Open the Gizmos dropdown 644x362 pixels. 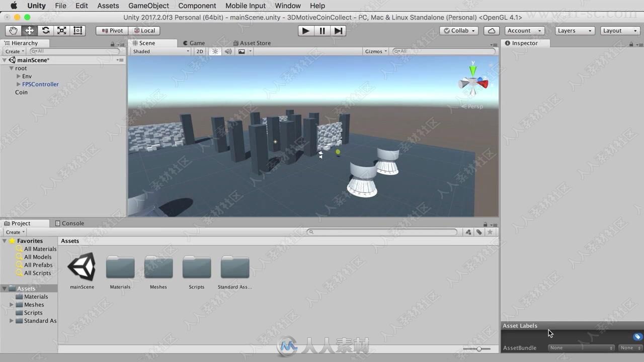click(376, 51)
